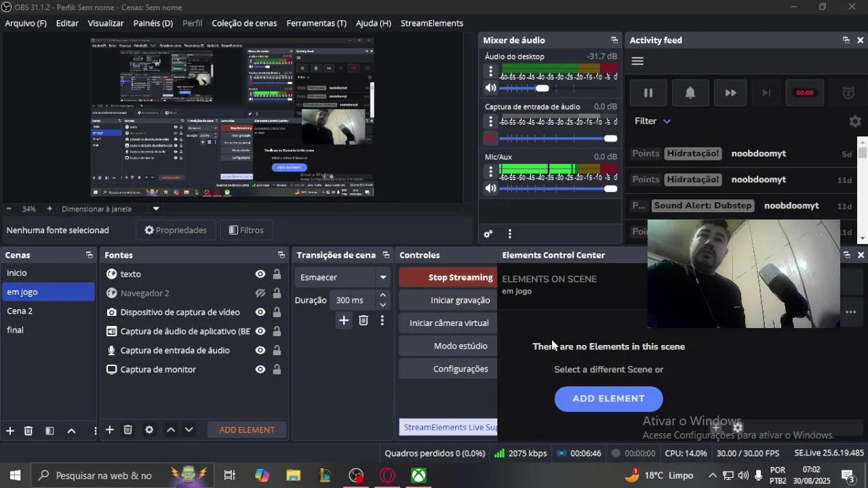The width and height of the screenshot is (868, 488).
Task: Remove the selected source with the trash icon
Action: tap(127, 430)
